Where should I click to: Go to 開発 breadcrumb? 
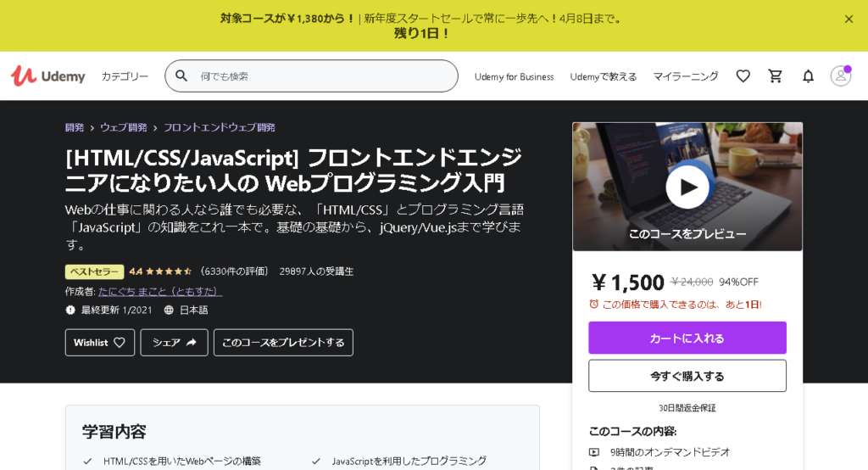tap(75, 127)
